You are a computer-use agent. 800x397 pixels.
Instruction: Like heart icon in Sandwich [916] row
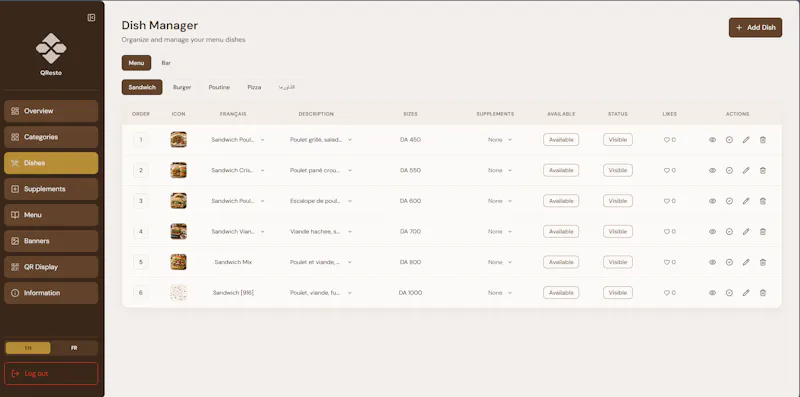666,293
